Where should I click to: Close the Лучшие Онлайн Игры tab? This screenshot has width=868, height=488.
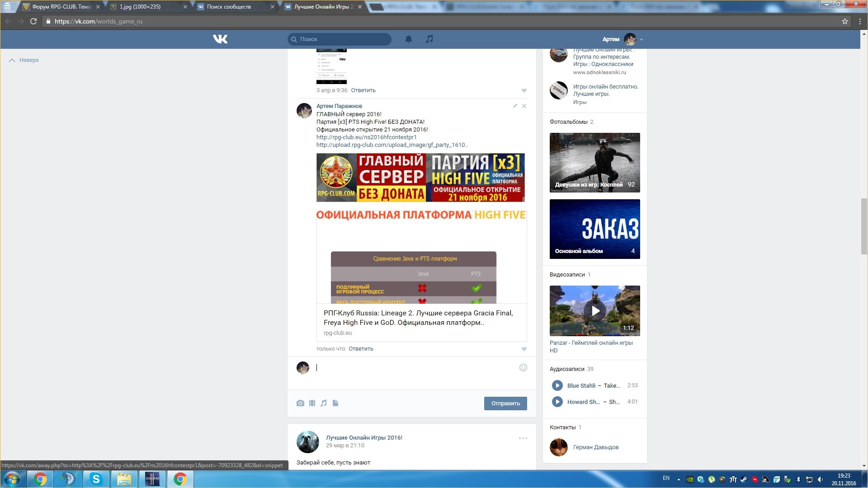click(359, 7)
